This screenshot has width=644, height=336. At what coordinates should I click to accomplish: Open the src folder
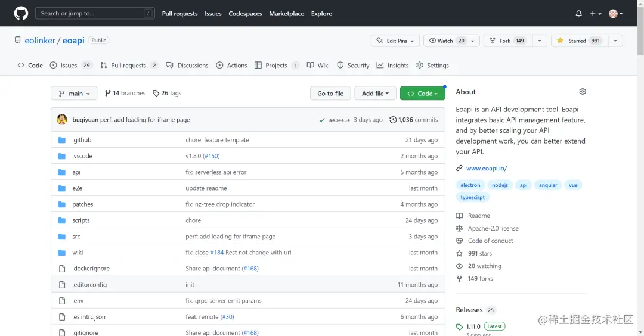(x=76, y=237)
